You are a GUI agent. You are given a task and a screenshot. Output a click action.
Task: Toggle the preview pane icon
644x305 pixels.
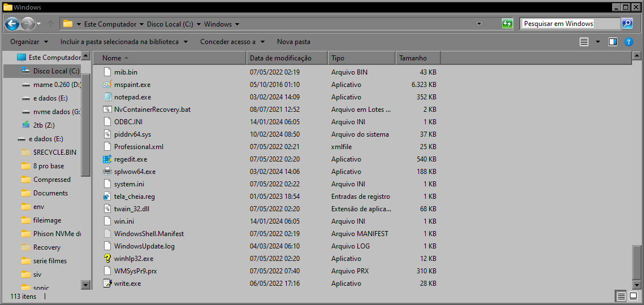(613, 42)
